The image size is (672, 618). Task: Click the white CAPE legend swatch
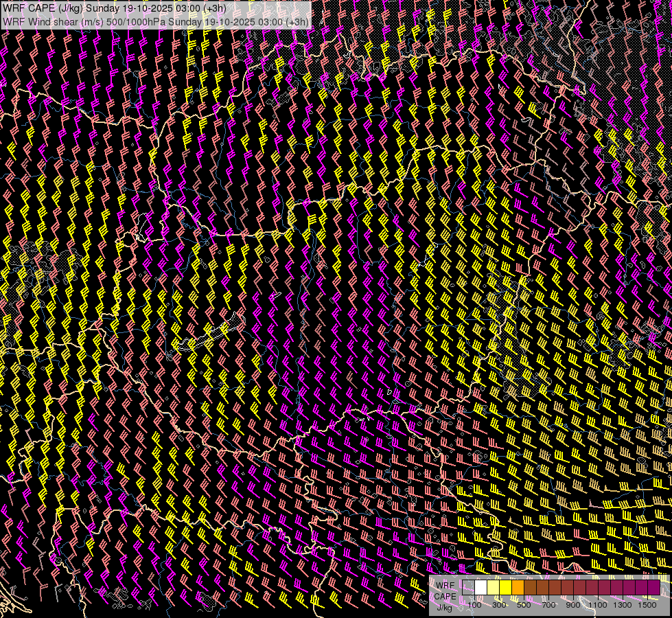coord(481,588)
